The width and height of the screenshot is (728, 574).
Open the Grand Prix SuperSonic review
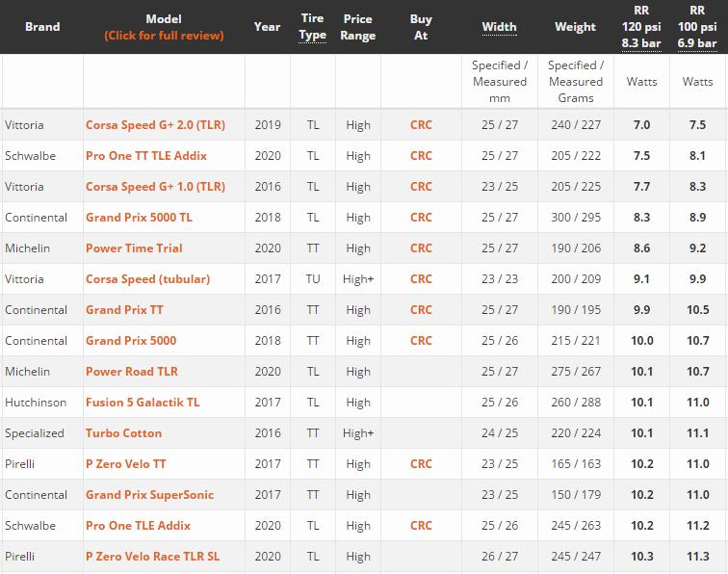[149, 495]
